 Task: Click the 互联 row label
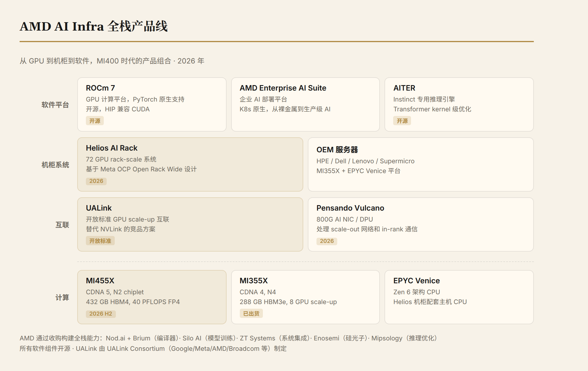(x=62, y=225)
